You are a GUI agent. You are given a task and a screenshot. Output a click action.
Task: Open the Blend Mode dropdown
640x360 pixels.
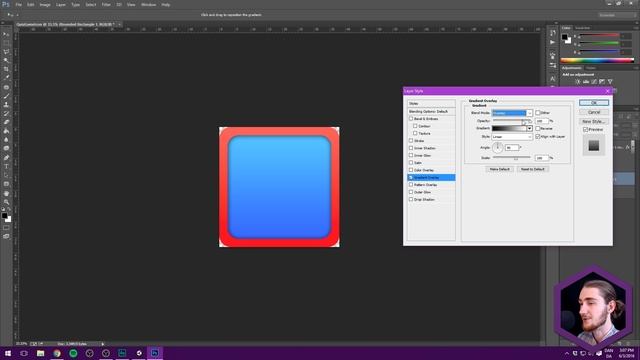[512, 113]
